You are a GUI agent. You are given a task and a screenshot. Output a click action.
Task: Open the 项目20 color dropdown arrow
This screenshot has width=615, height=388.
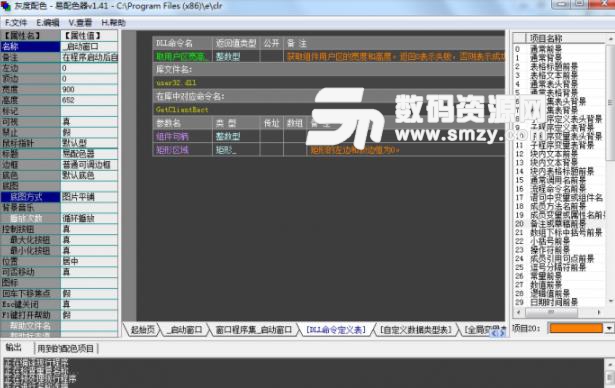609,328
